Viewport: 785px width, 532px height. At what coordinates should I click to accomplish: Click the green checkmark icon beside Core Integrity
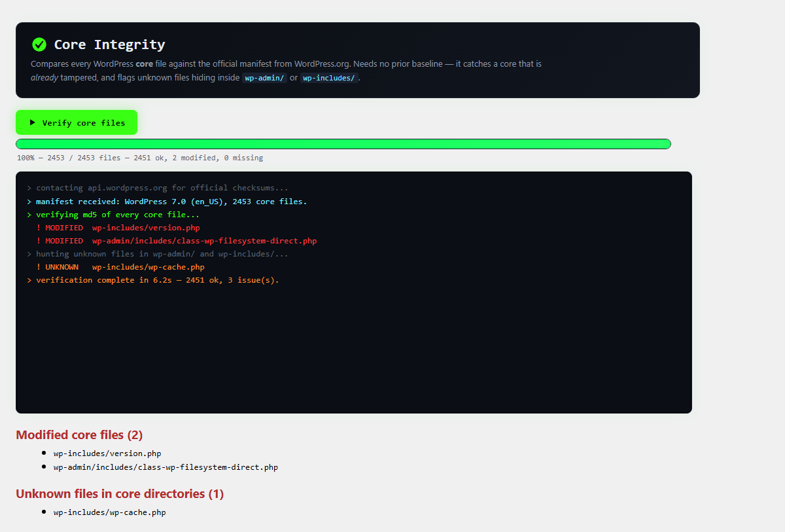(39, 44)
